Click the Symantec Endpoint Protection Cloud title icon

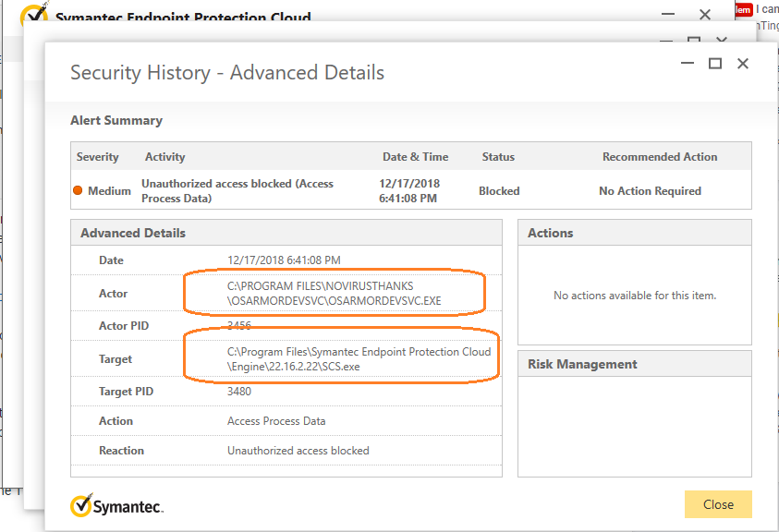33,18
